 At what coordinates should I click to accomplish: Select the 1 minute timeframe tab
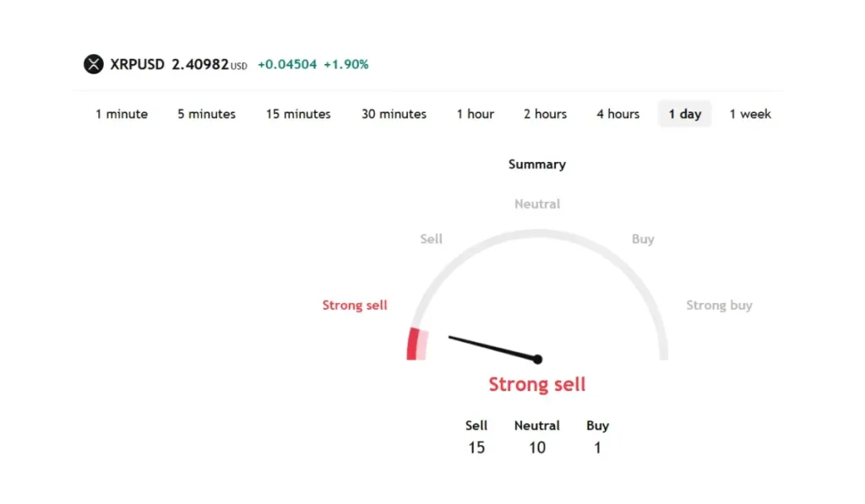pos(122,114)
